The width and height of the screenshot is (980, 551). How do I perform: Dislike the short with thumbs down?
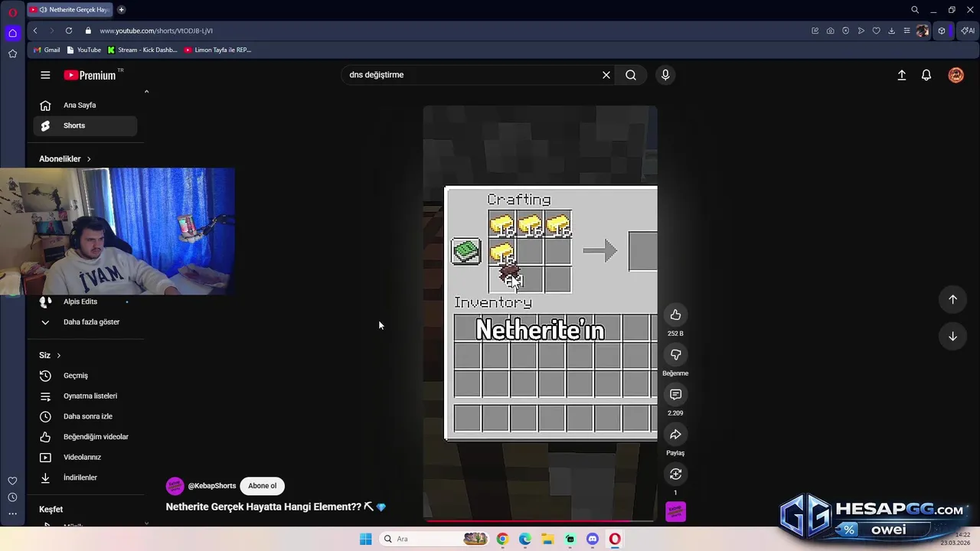tap(675, 354)
